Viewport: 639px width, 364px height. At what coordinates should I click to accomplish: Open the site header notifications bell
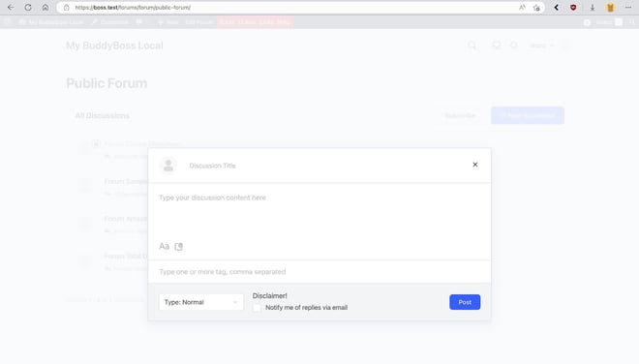[x=513, y=45]
